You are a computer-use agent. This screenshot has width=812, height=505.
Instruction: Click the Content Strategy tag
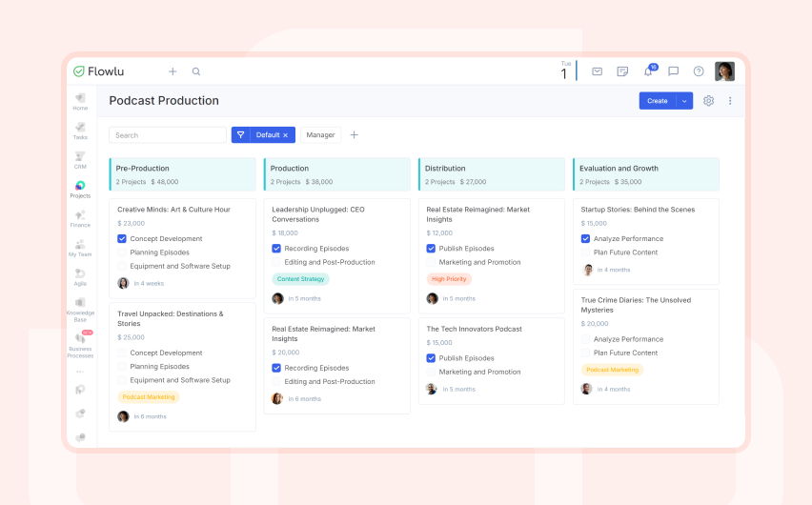(x=301, y=279)
